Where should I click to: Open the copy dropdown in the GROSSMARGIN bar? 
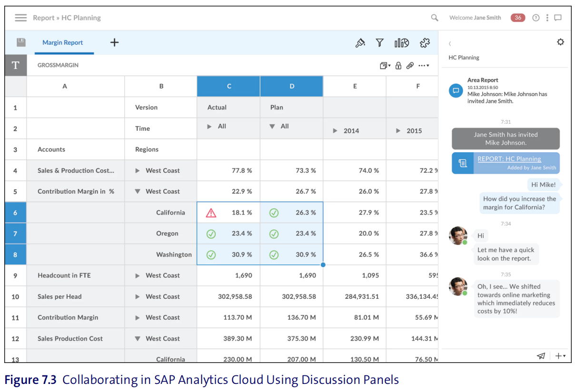[x=385, y=66]
